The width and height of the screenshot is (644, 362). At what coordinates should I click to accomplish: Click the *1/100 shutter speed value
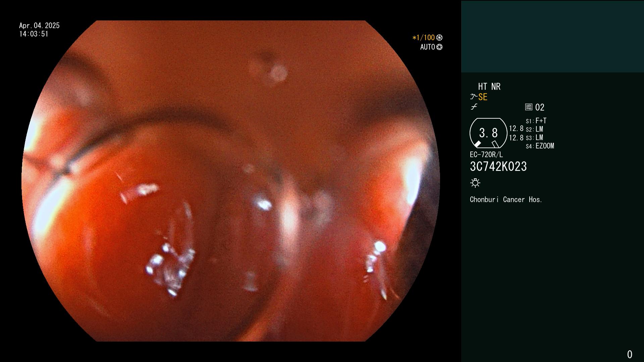tap(423, 38)
